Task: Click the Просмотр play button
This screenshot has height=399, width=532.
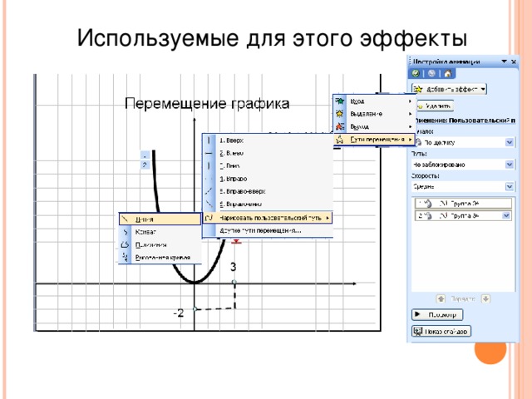Action: click(437, 314)
